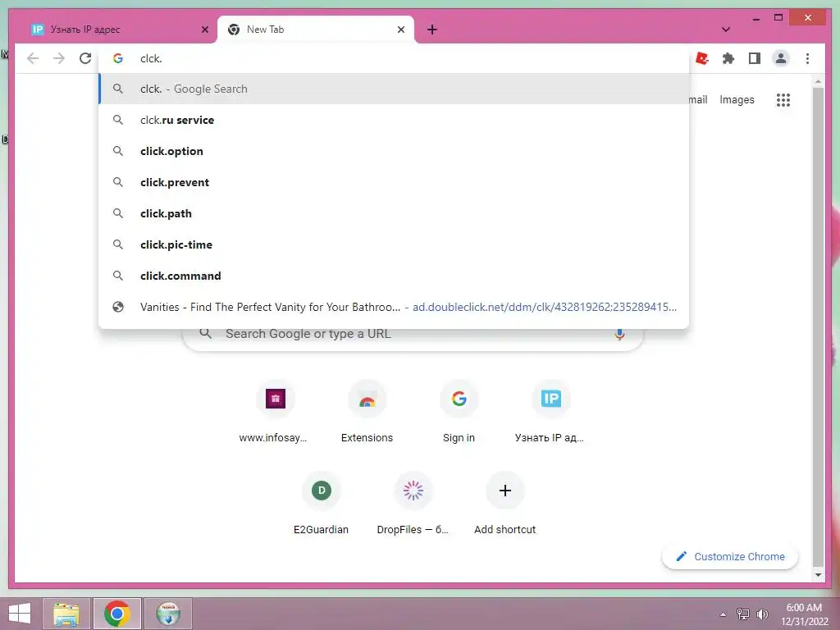Image resolution: width=840 pixels, height=630 pixels.
Task: Click the Images link
Action: (x=737, y=99)
